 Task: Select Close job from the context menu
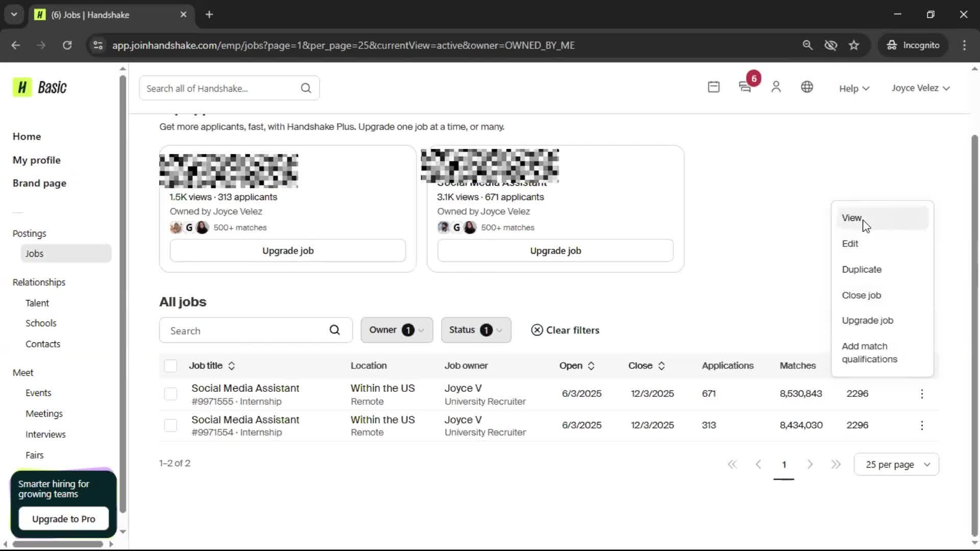(x=882, y=295)
